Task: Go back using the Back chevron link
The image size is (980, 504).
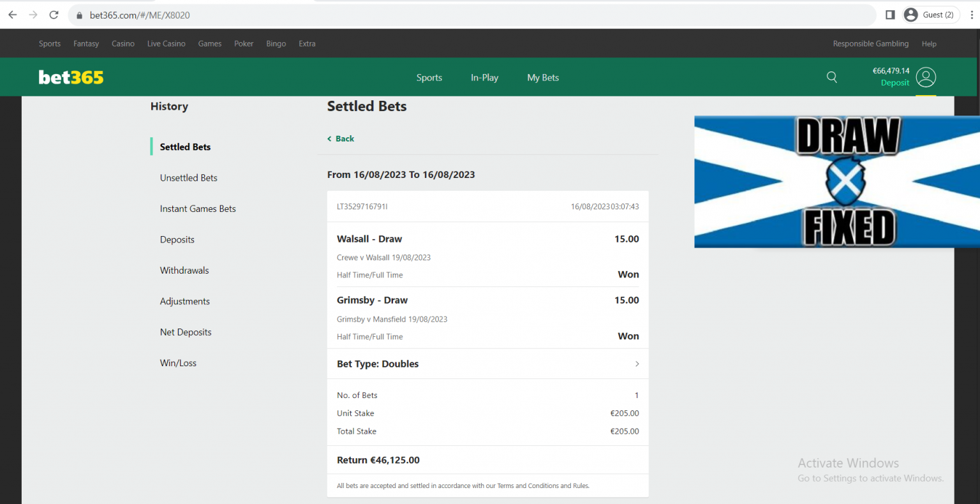Action: pyautogui.click(x=341, y=138)
